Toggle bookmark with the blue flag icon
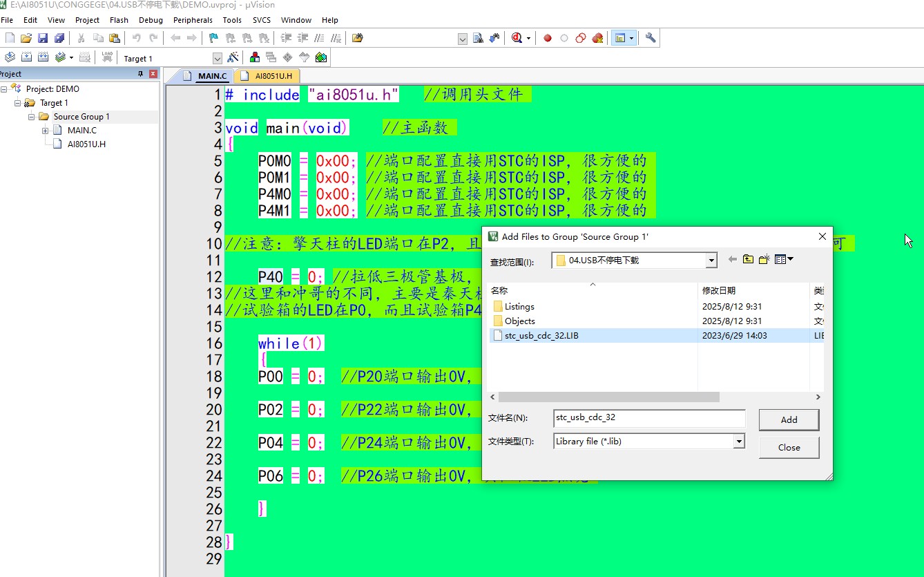Screen dimensions: 924x577 click(213, 38)
